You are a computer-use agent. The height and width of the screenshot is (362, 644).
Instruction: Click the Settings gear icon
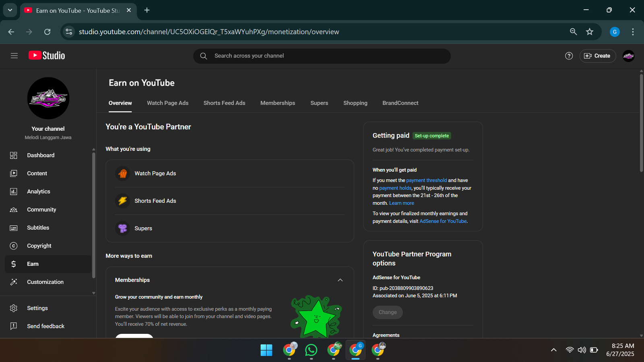[x=14, y=308]
